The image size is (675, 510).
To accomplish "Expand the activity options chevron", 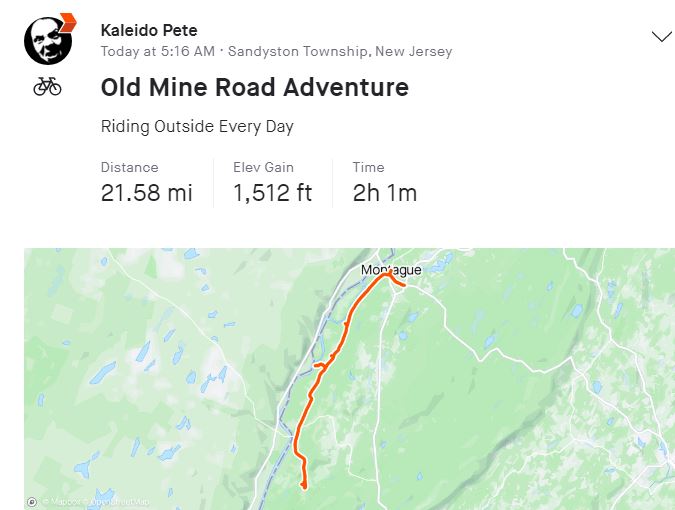I will pyautogui.click(x=661, y=37).
